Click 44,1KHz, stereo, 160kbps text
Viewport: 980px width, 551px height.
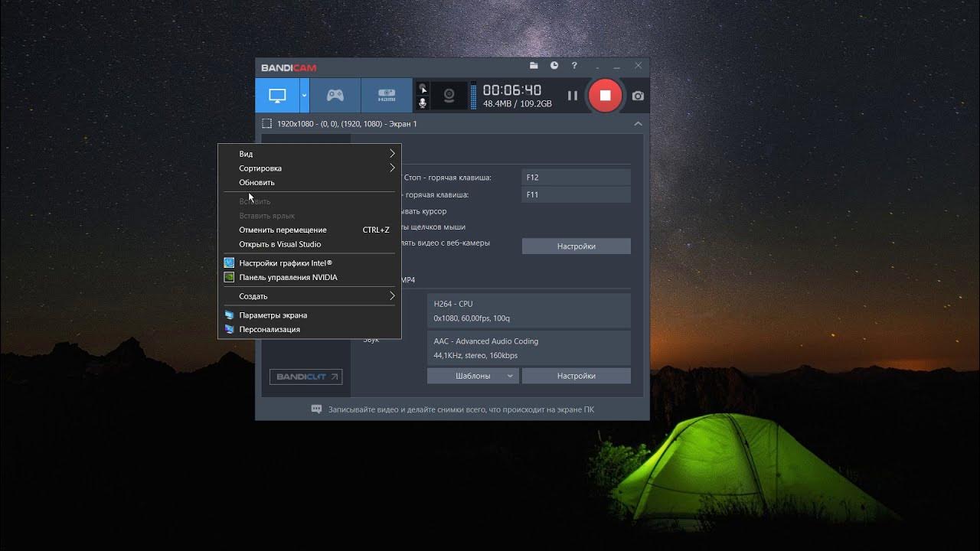(475, 356)
